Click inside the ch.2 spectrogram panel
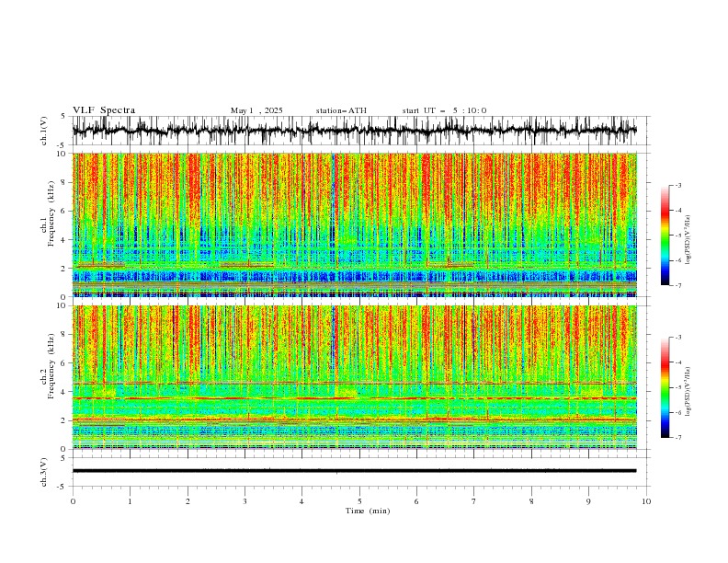This screenshot has width=728, height=563. (x=355, y=377)
